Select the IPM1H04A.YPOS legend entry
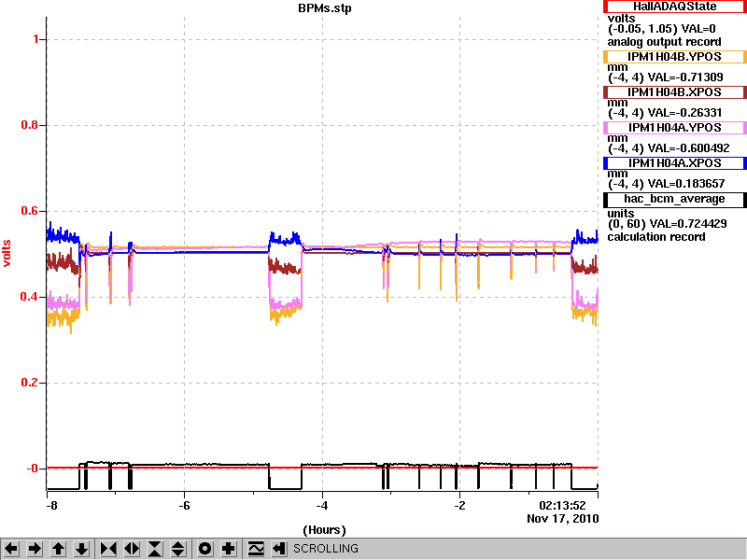Image resolution: width=747 pixels, height=560 pixels. coord(674,128)
